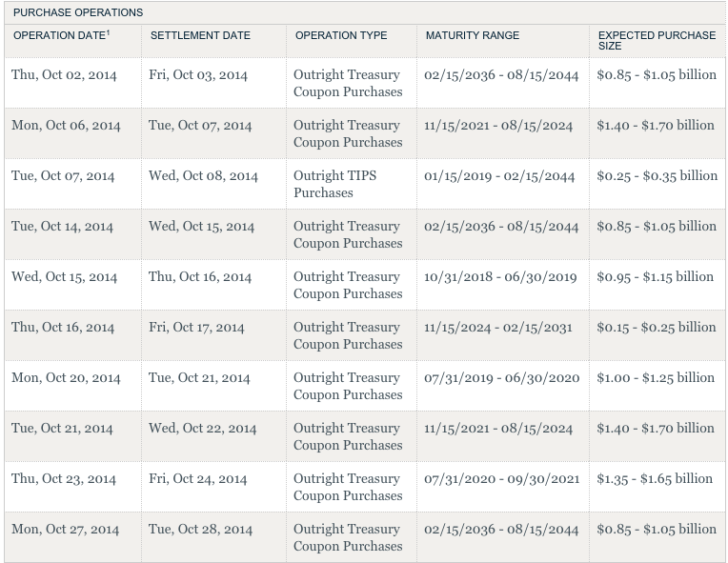Select maturity range 10/31/2018 - 06/30/2019
The image size is (728, 563).
[x=501, y=277]
